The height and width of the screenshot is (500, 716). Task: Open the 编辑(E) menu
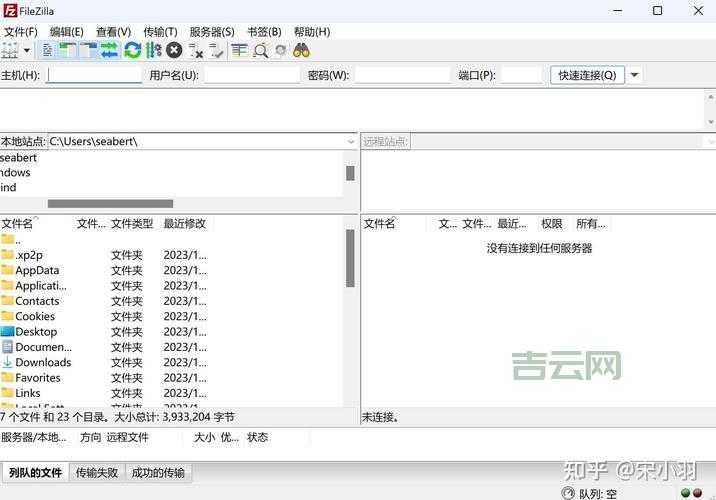(67, 32)
